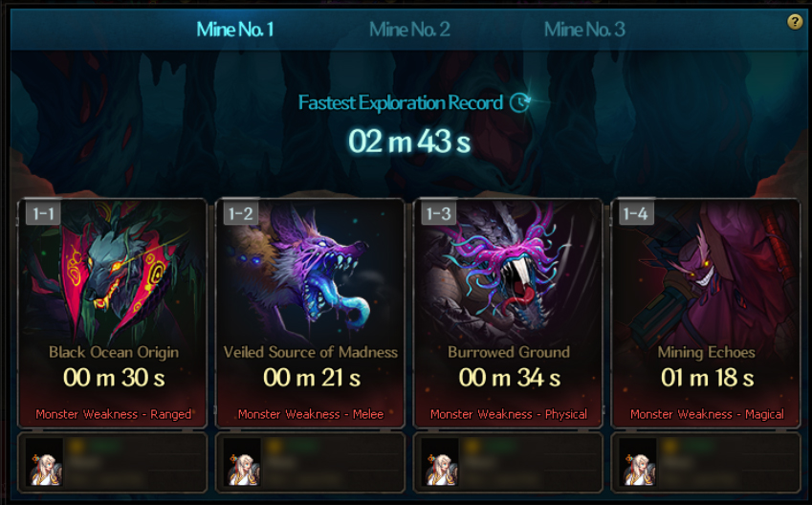The height and width of the screenshot is (505, 812).
Task: Click the Fastest Exploration Record label
Action: (x=401, y=102)
